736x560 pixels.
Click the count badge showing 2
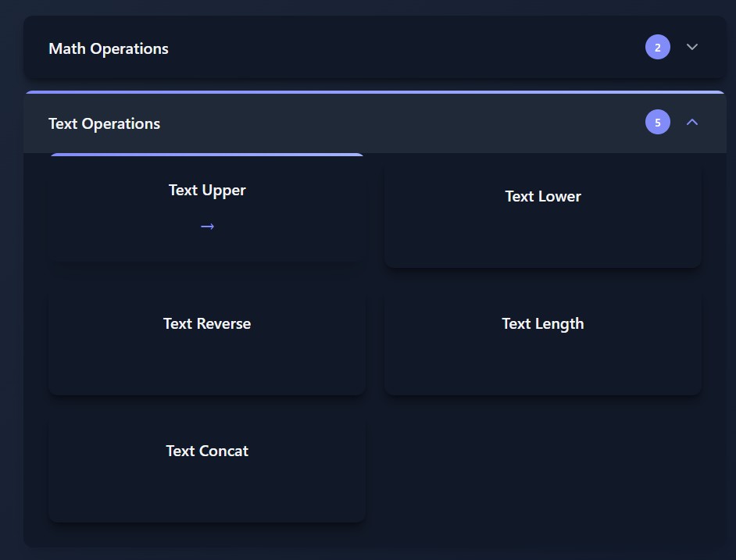tap(657, 48)
